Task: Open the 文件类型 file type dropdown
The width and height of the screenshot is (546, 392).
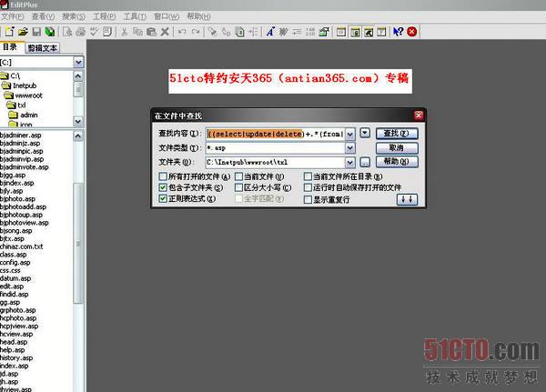Action: pyautogui.click(x=350, y=148)
